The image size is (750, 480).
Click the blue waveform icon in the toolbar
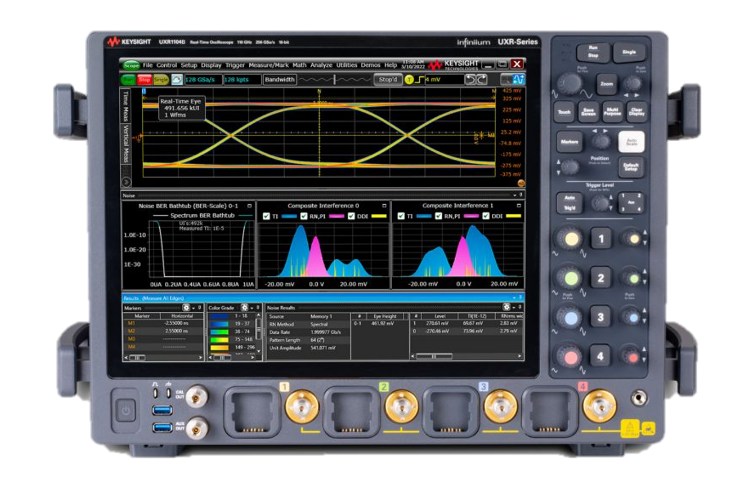pos(518,79)
